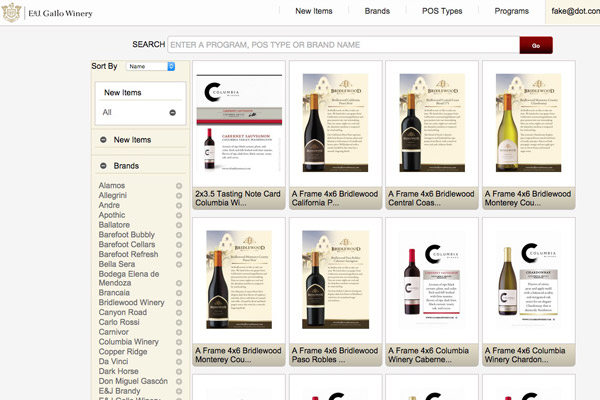Click the Copper Ridge filter circle icon

coord(179,352)
